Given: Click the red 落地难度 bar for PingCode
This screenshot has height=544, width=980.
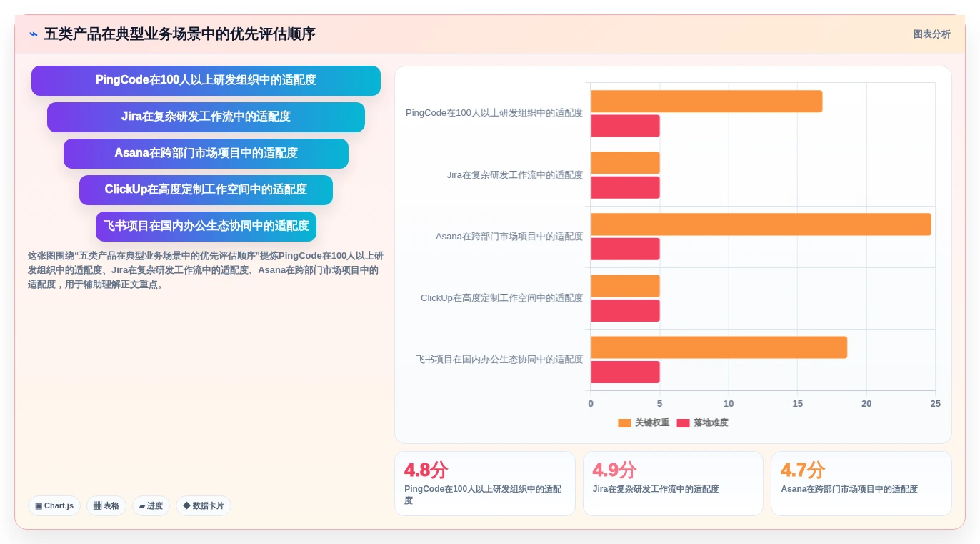Looking at the screenshot, I should pyautogui.click(x=625, y=126).
